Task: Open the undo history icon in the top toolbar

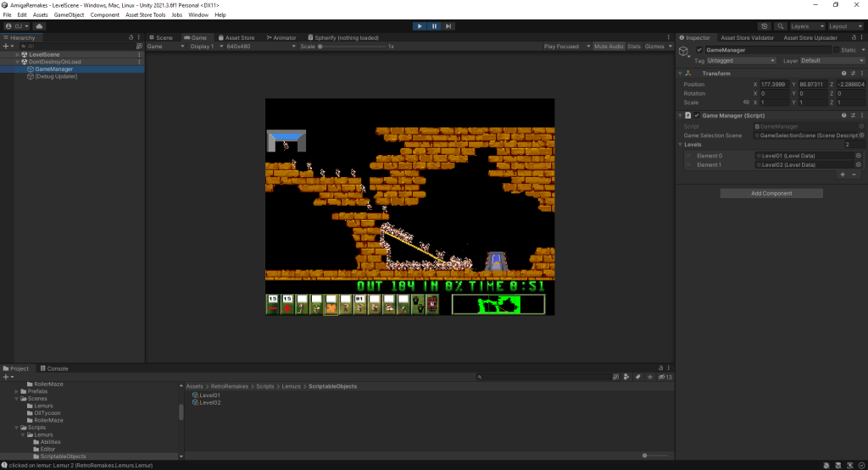Action: click(765, 26)
